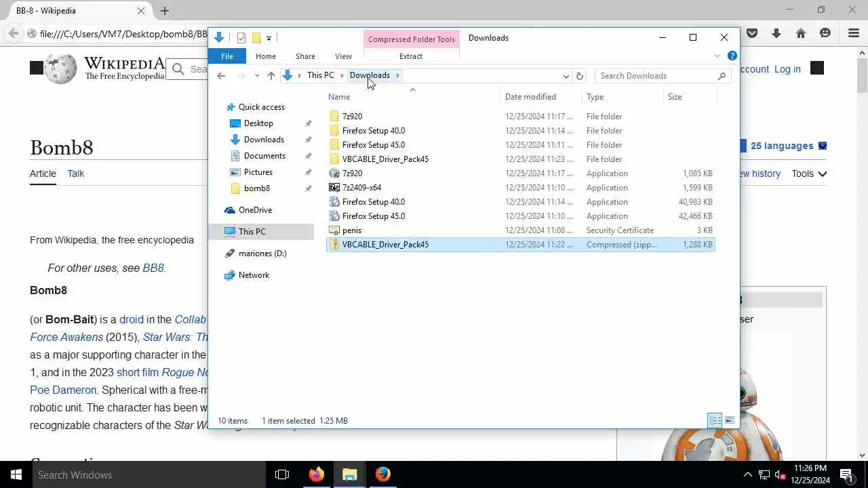This screenshot has height=488, width=868.
Task: Select This PC in navigation pane
Action: (x=252, y=232)
